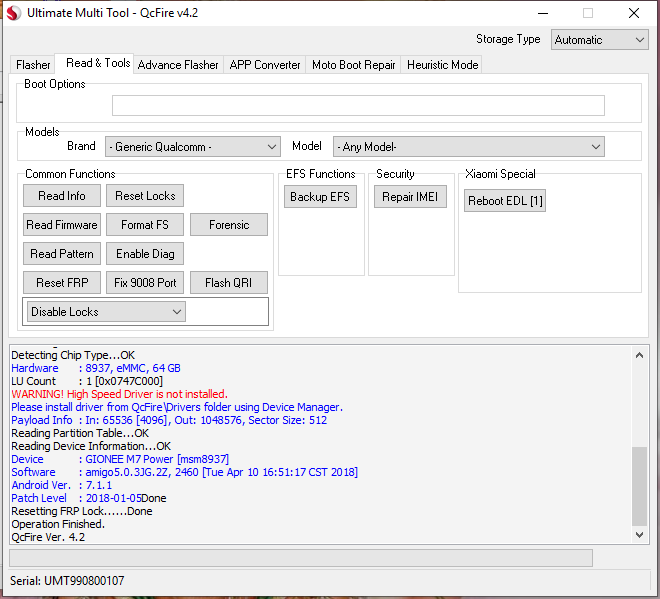Click the Flash QRI button
Image resolution: width=660 pixels, height=599 pixels.
[229, 282]
